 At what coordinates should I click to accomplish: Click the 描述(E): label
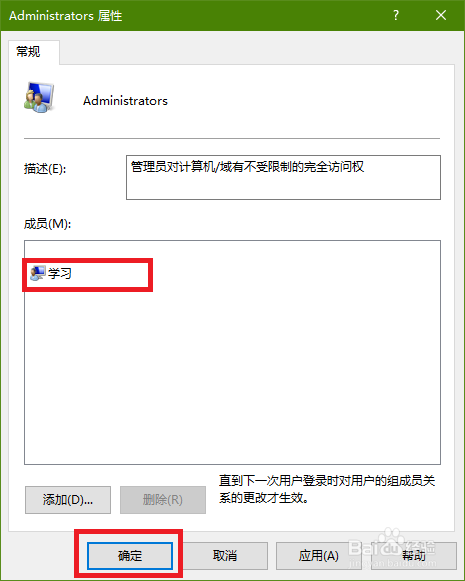45,169
